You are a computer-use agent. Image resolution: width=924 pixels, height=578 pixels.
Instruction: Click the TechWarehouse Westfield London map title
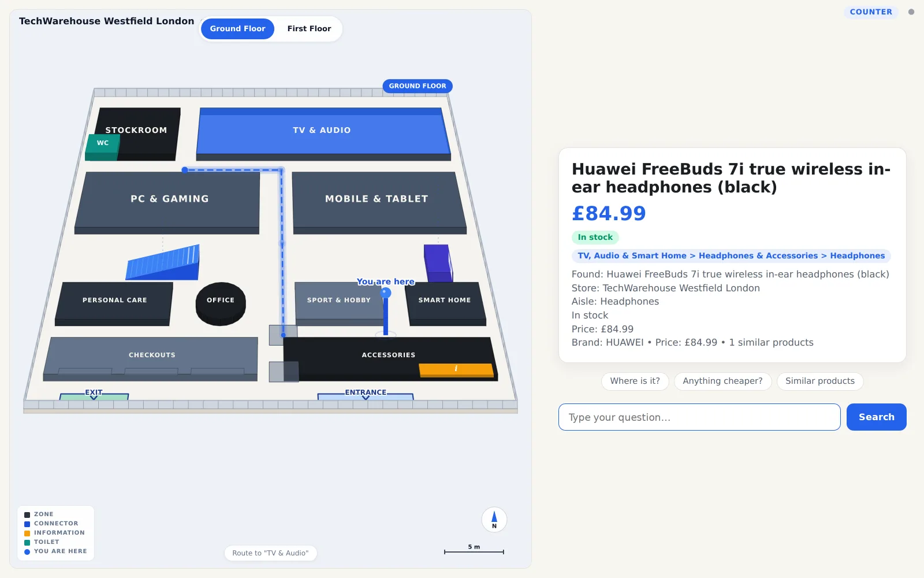click(x=107, y=21)
